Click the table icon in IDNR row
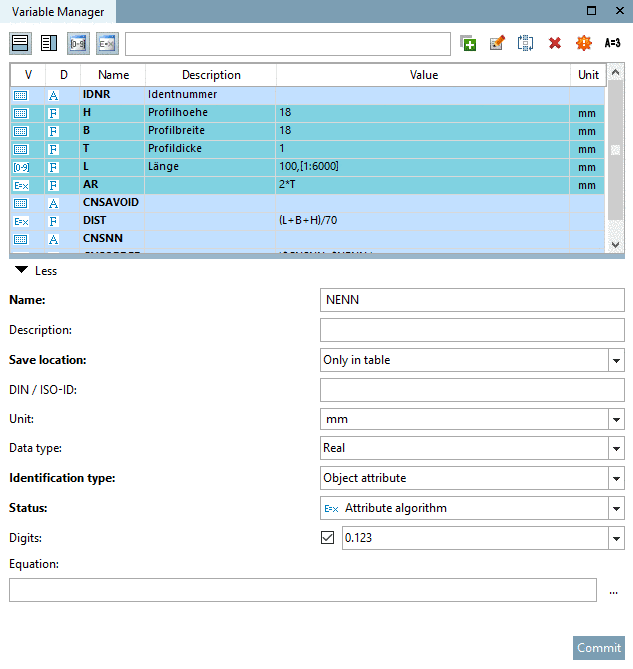 (20, 95)
